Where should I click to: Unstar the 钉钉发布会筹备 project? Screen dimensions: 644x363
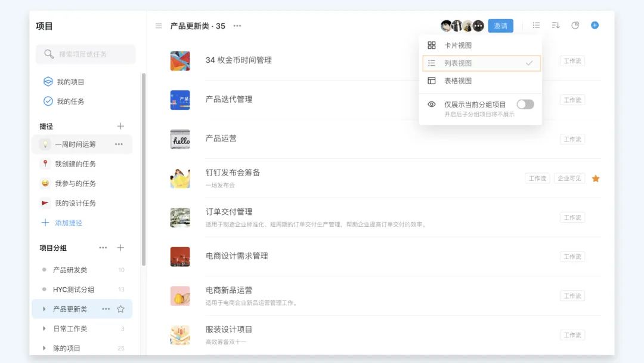[x=595, y=179]
